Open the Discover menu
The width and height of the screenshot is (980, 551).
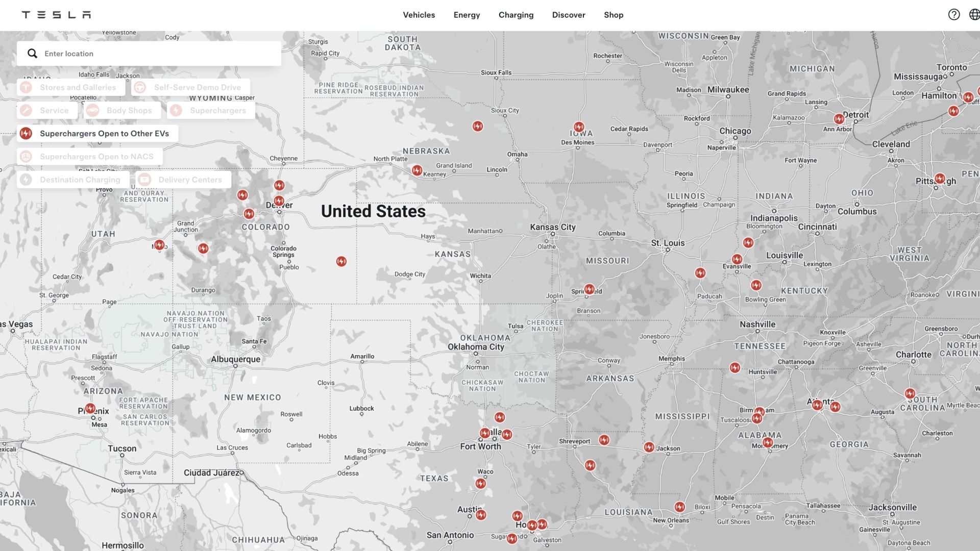(568, 15)
